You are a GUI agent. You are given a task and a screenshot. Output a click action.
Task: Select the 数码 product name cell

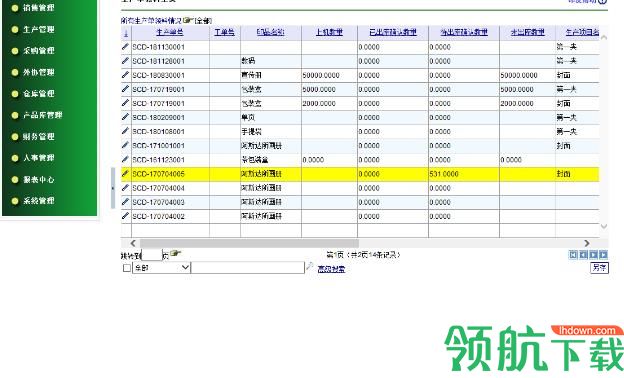pos(271,61)
